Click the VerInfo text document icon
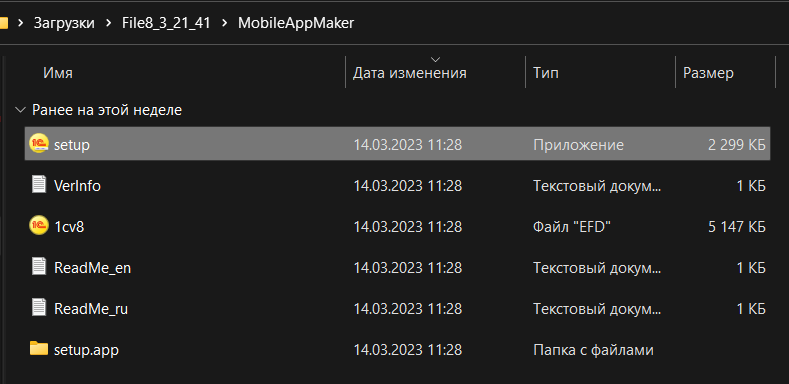Viewport: 789px width, 384px height. (x=39, y=185)
